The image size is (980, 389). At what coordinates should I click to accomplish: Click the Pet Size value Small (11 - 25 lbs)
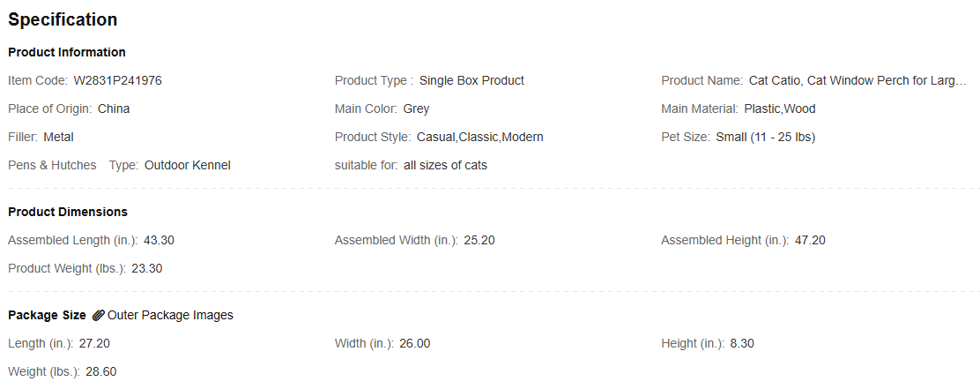pyautogui.click(x=766, y=137)
